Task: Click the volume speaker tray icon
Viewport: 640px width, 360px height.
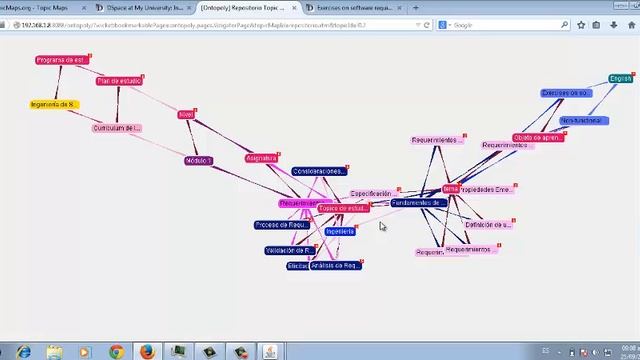Action: 596,352
